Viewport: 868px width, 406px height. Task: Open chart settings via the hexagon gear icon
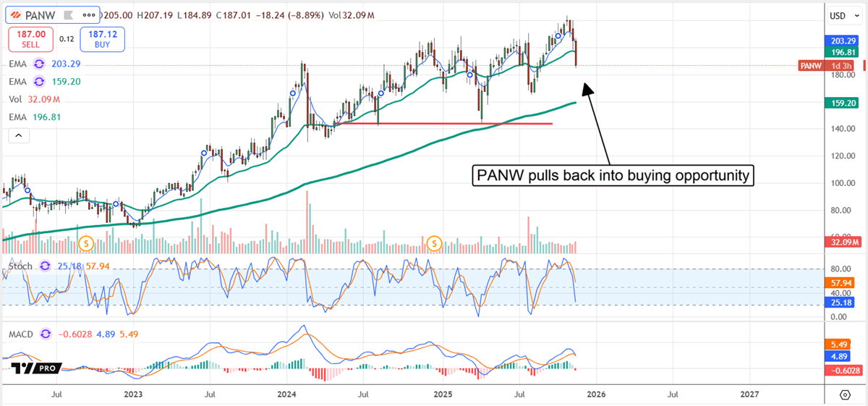click(844, 394)
